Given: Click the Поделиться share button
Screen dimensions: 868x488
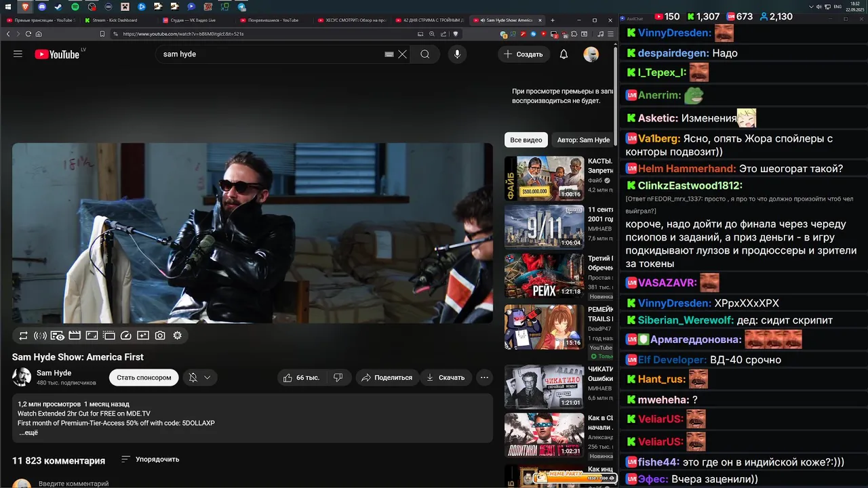Looking at the screenshot, I should 387,378.
